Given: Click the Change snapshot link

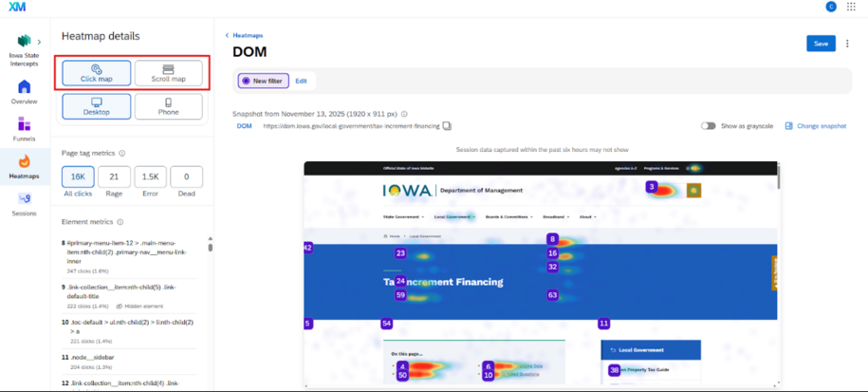Looking at the screenshot, I should click(815, 126).
